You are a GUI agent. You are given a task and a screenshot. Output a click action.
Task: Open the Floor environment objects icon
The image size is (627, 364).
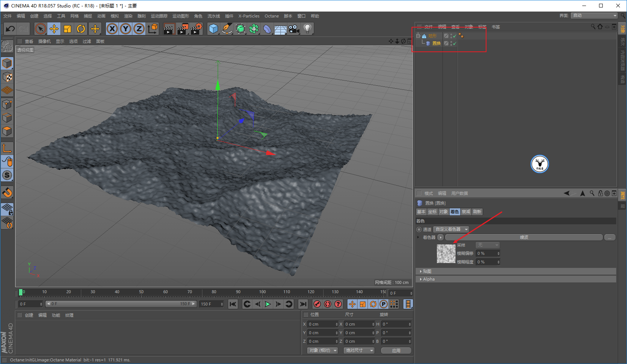(x=281, y=29)
